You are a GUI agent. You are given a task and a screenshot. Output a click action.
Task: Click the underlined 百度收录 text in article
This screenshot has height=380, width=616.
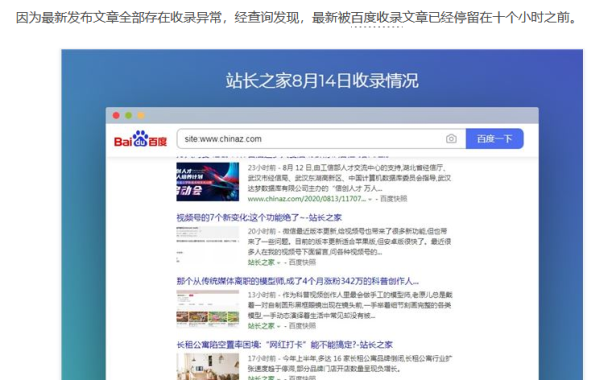tap(376, 18)
